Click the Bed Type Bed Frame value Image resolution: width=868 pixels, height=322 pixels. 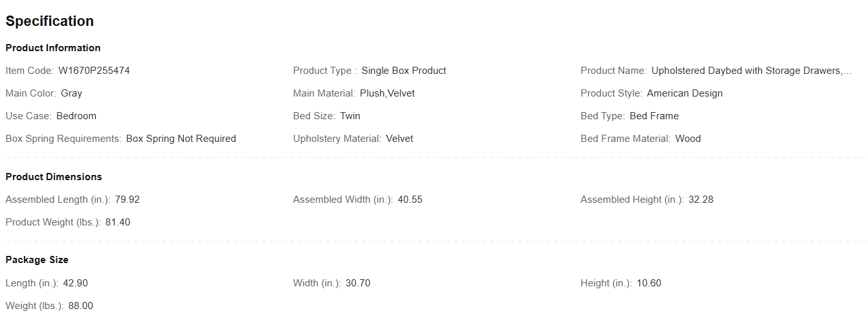tap(654, 116)
